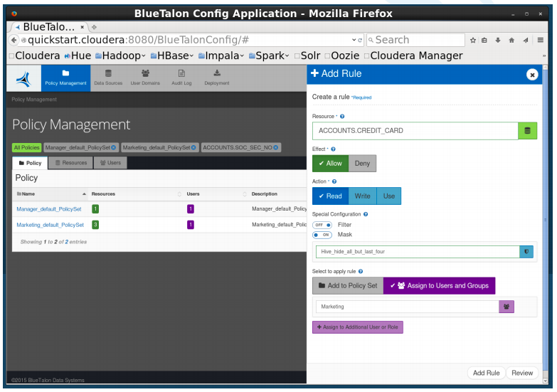Click Firefox bookmark star icon
This screenshot has height=392, width=557.
tap(473, 40)
